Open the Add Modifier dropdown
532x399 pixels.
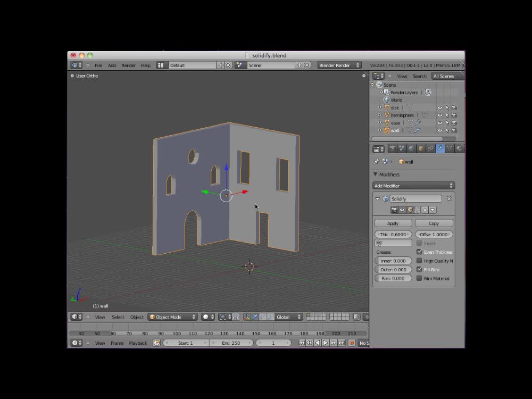[x=413, y=185]
